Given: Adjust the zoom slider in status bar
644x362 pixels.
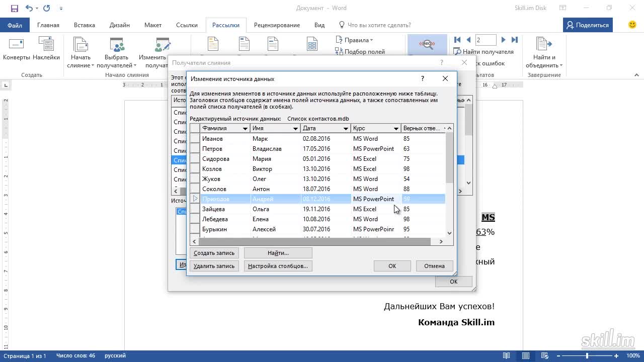Looking at the screenshot, I should click(587, 356).
